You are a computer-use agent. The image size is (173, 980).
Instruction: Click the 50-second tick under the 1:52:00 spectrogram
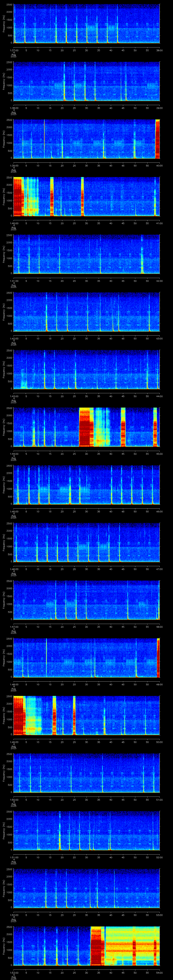[x=135, y=915]
